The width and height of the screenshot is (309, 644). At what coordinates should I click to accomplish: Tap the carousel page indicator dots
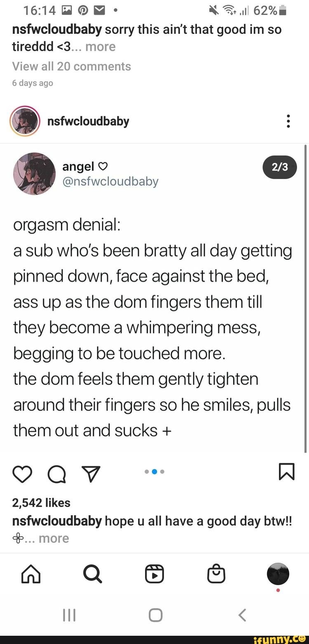(154, 472)
